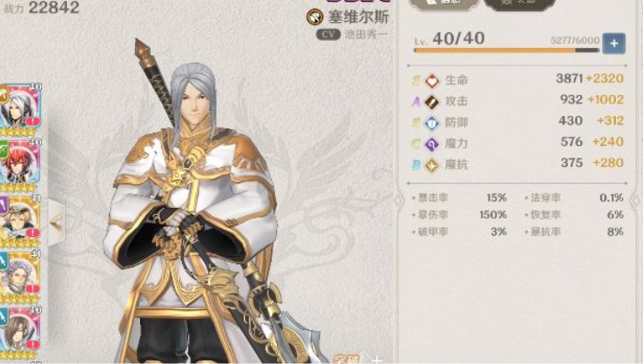Select the blond capped hero portrait
Viewport: 643px width, 364px height.
click(x=21, y=221)
